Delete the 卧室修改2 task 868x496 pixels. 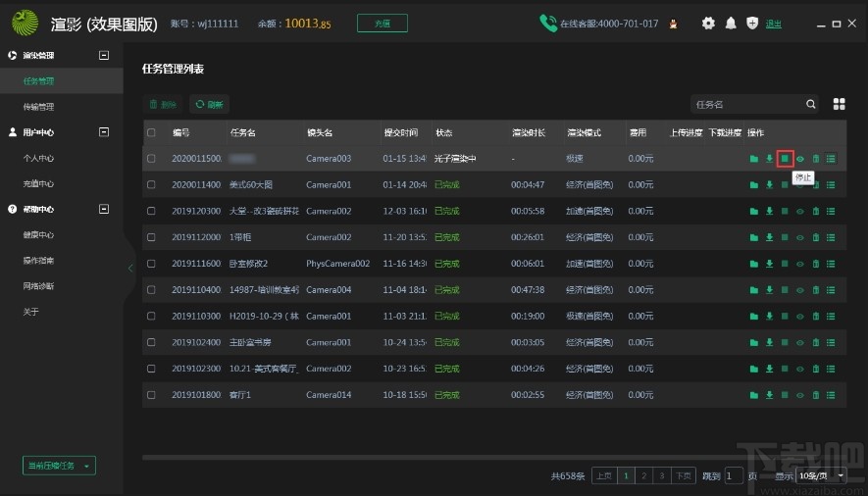click(815, 264)
